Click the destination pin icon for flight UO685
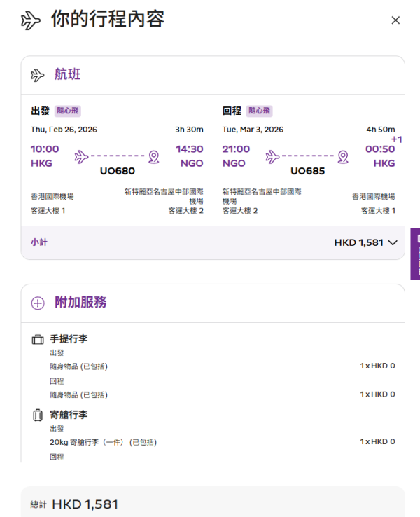This screenshot has height=517, width=420. click(343, 157)
